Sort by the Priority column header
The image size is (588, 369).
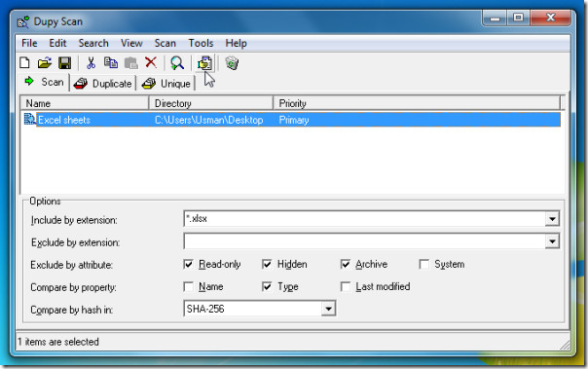417,103
